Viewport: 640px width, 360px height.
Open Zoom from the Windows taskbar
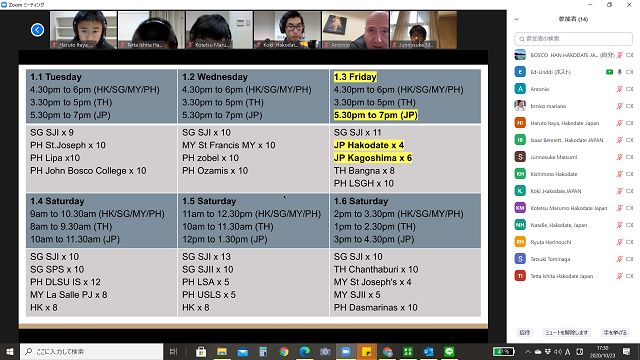(x=346, y=351)
